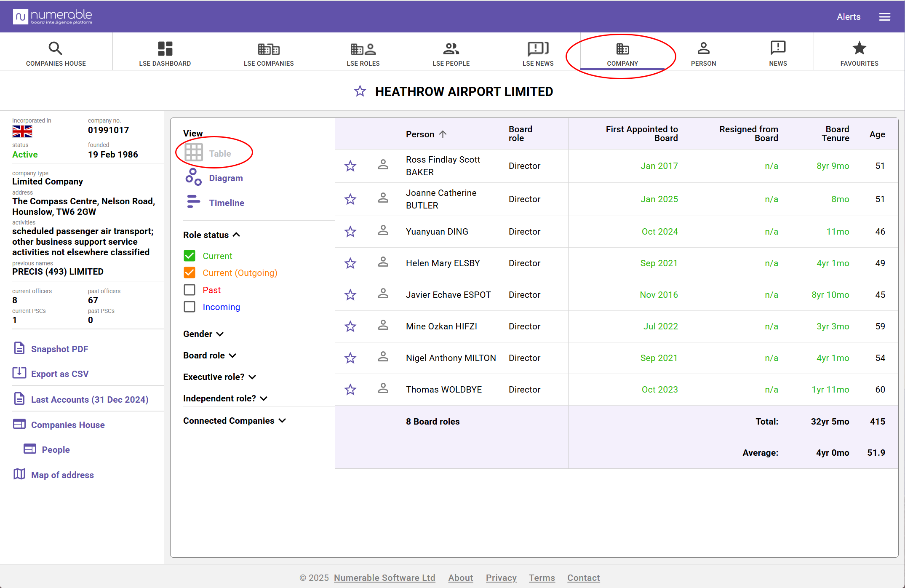The height and width of the screenshot is (588, 905).
Task: Enable the Past role status checkbox
Action: click(x=190, y=290)
